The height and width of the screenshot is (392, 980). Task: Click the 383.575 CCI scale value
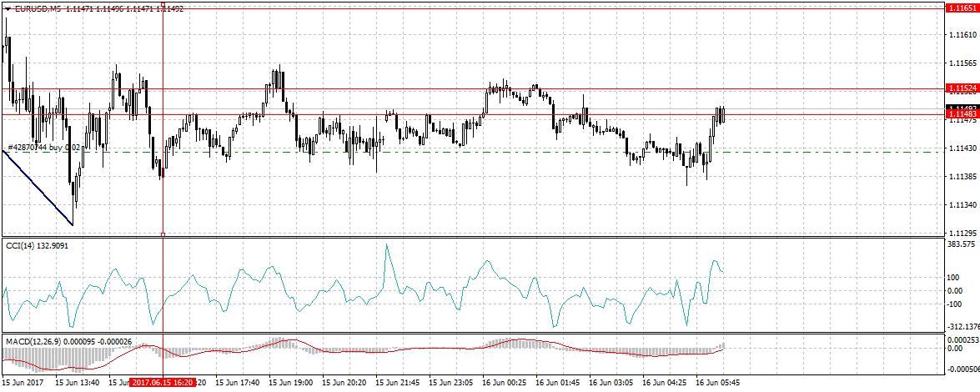click(961, 244)
